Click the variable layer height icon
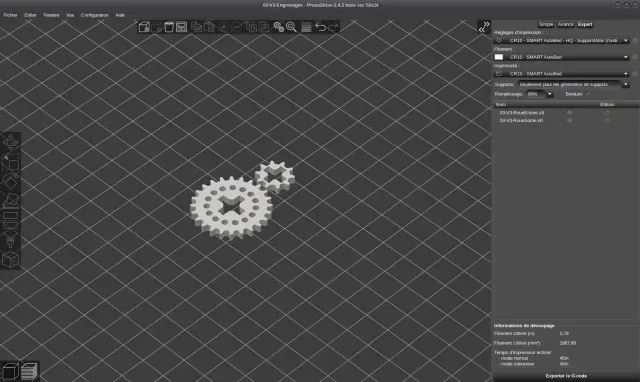Viewport: 640px width, 382px height. point(306,27)
